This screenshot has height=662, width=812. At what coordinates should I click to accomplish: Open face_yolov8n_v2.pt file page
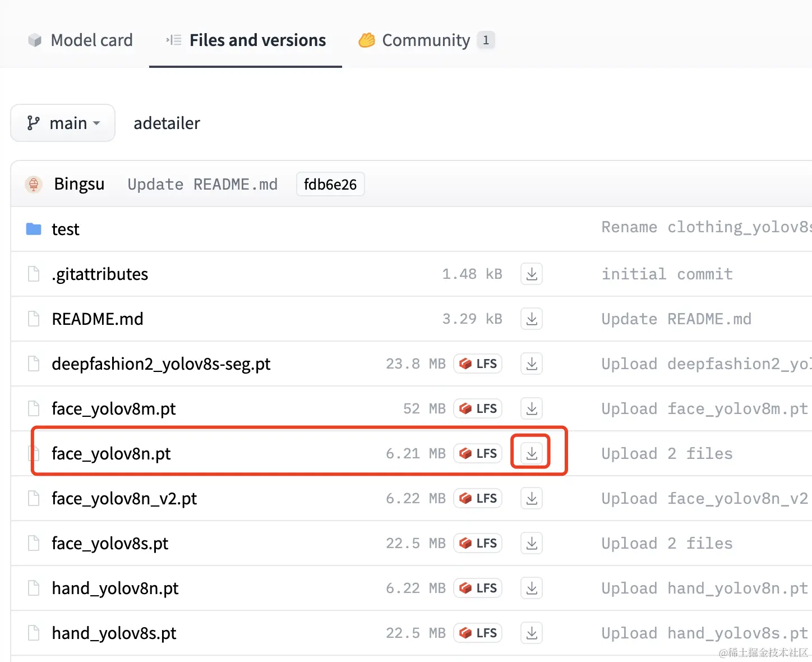click(124, 498)
